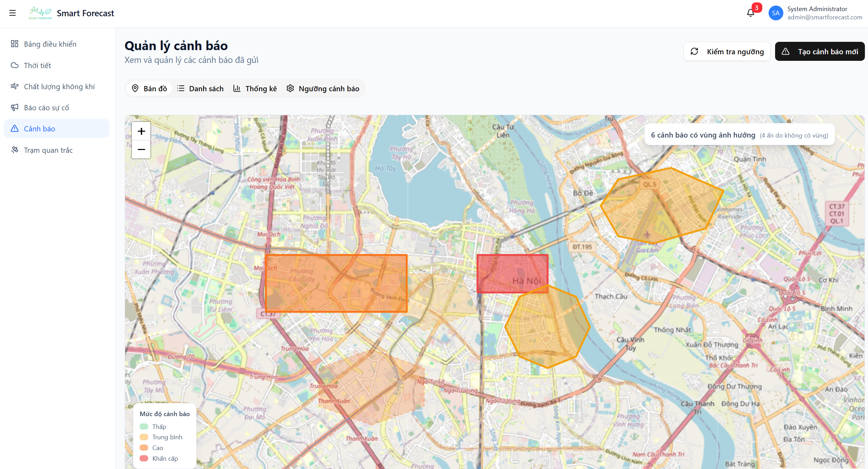Toggle the sidebar with hamburger menu

point(13,13)
